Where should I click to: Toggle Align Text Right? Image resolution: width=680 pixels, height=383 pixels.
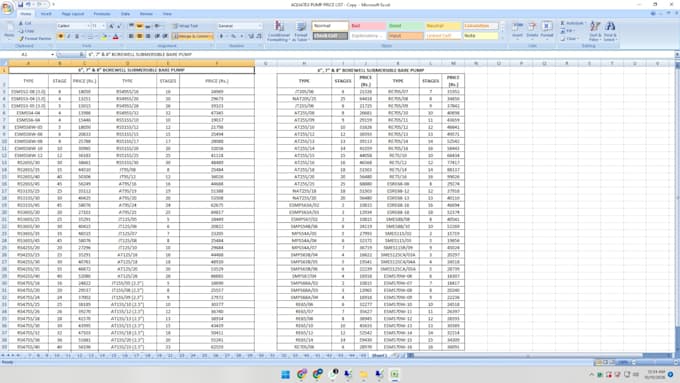point(148,36)
